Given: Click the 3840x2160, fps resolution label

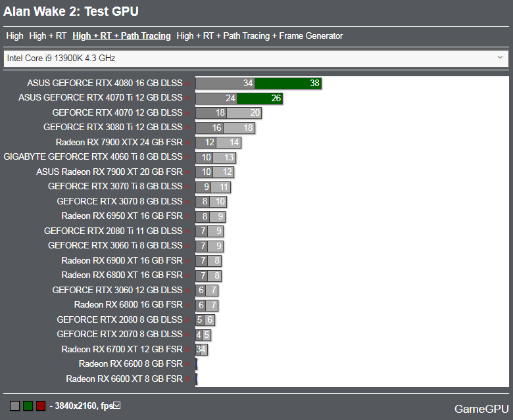Looking at the screenshot, I should [x=84, y=406].
